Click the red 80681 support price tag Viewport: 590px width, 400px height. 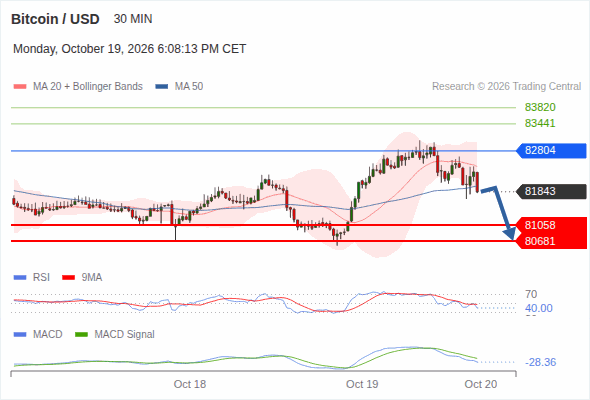click(551, 241)
